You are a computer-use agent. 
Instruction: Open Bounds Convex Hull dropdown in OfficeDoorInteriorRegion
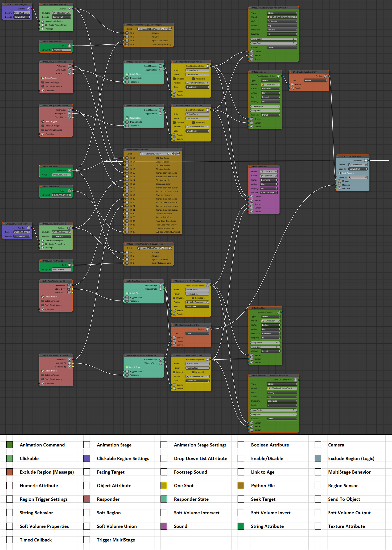click(x=22, y=17)
